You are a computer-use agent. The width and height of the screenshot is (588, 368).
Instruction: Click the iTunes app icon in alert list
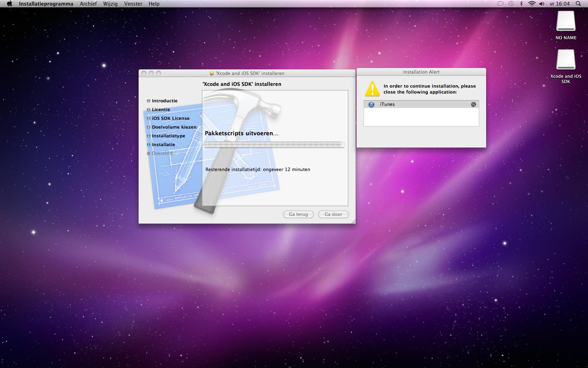(371, 104)
